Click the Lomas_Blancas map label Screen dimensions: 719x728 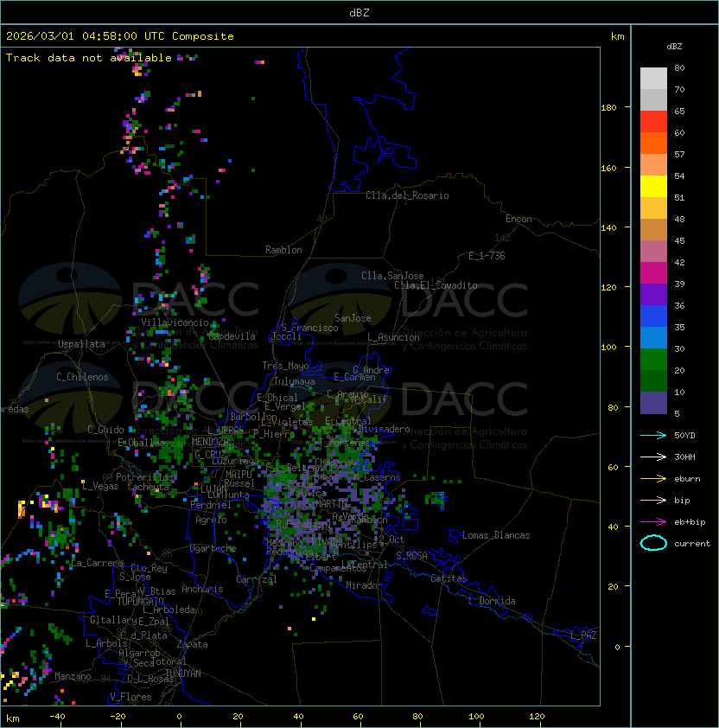[496, 535]
